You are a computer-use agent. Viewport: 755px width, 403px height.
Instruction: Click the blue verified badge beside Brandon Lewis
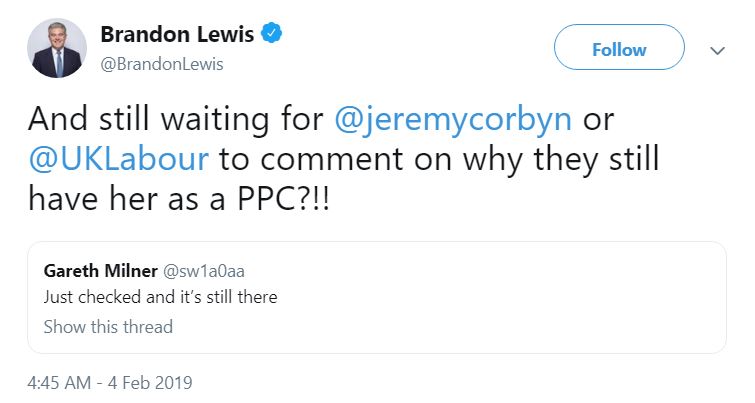click(x=271, y=34)
